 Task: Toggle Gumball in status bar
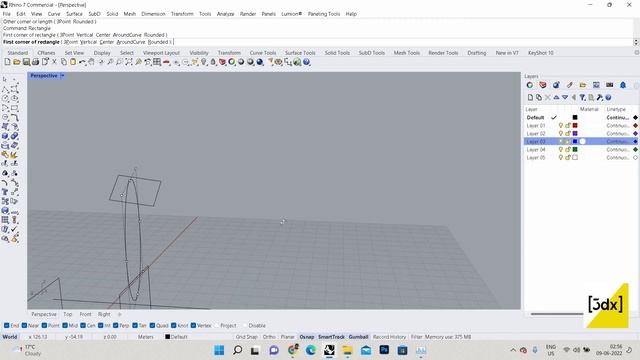[358, 337]
